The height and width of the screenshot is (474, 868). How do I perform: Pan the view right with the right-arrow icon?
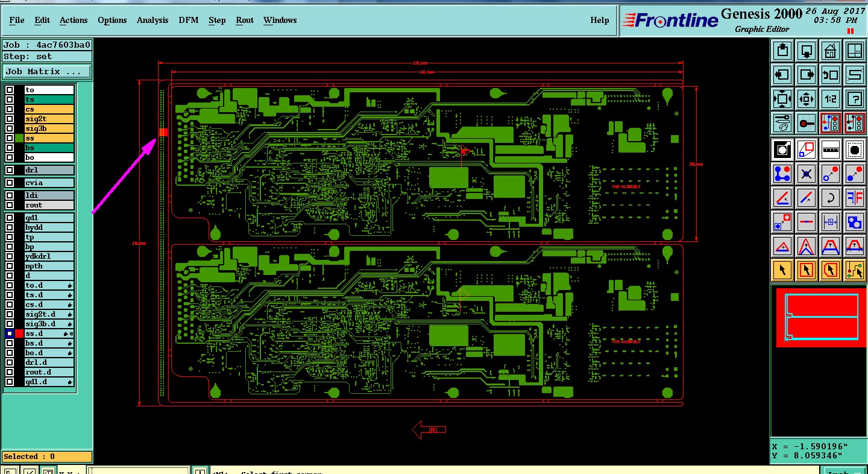coord(807,75)
